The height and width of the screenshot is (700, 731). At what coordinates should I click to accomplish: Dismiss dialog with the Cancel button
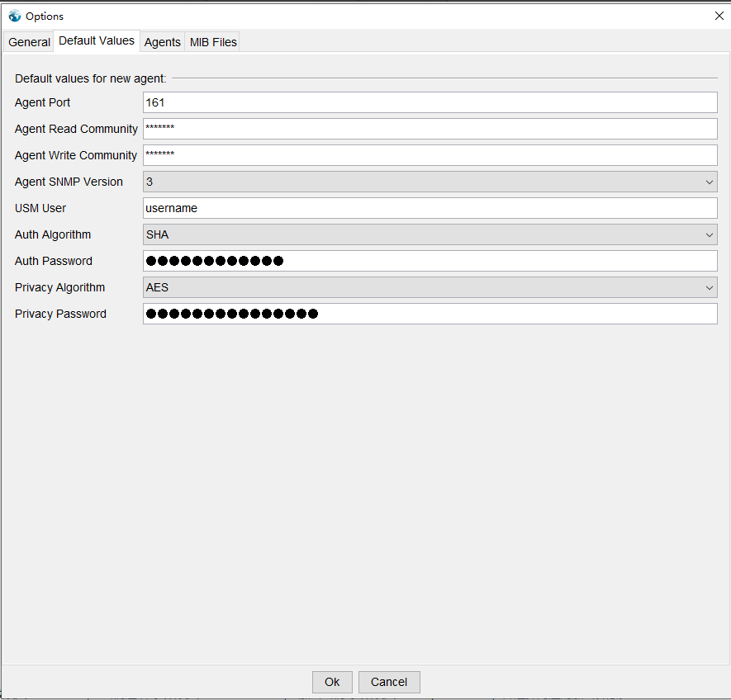(389, 682)
